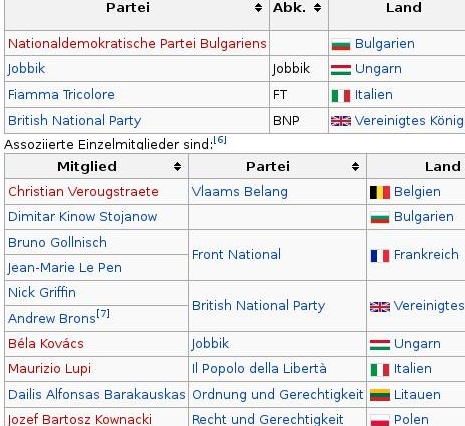The width and height of the screenshot is (465, 426).
Task: Sort first table by Abk. column arrows
Action: pos(317,7)
